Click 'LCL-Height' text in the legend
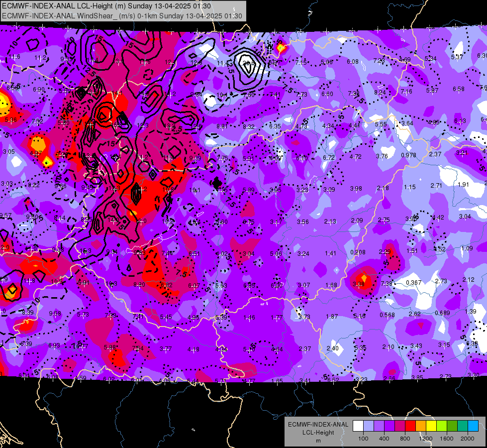This screenshot has height=448, width=487. click(x=318, y=433)
